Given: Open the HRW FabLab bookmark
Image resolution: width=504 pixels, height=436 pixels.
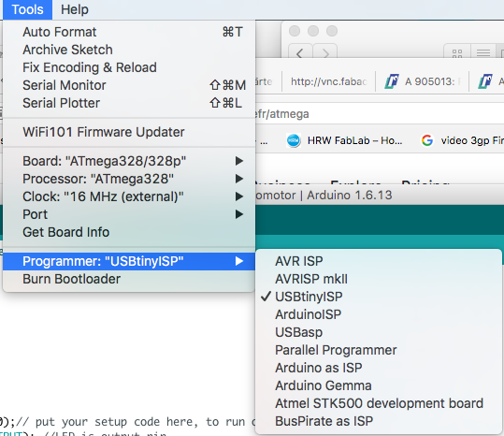Looking at the screenshot, I should pos(344,140).
